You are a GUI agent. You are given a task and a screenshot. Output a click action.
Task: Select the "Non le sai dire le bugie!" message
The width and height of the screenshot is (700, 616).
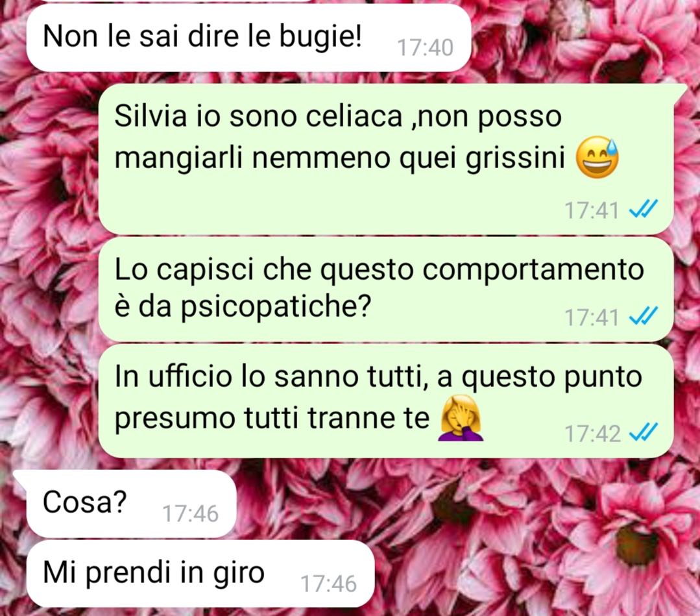(x=248, y=38)
